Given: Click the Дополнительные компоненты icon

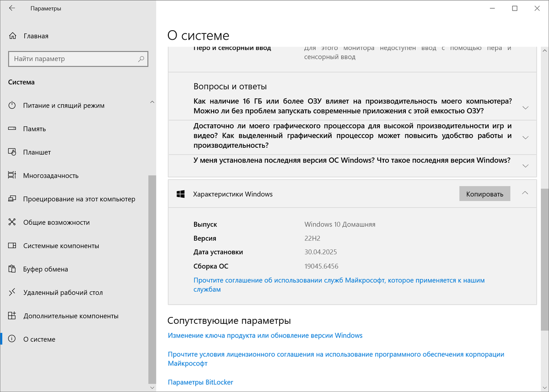Looking at the screenshot, I should pos(12,316).
